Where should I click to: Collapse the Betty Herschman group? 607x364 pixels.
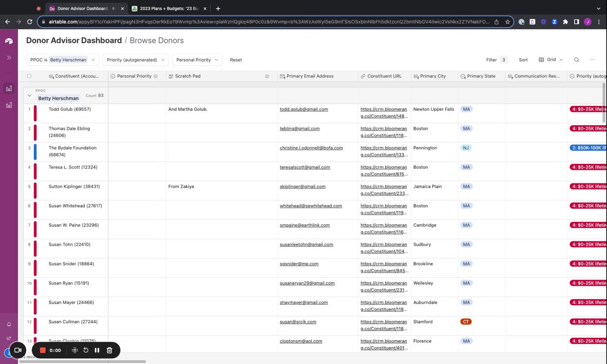29,95
